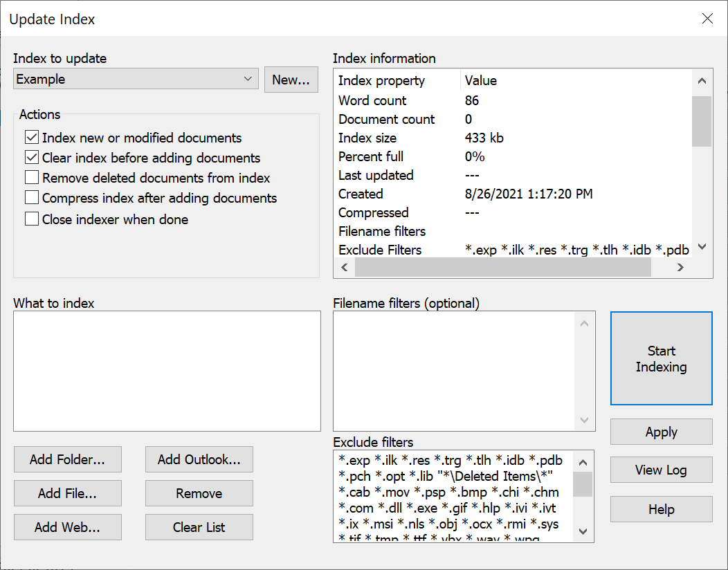The image size is (728, 570).
Task: Click the 8/26/2021 1:17:20 PM value
Action: [x=529, y=194]
